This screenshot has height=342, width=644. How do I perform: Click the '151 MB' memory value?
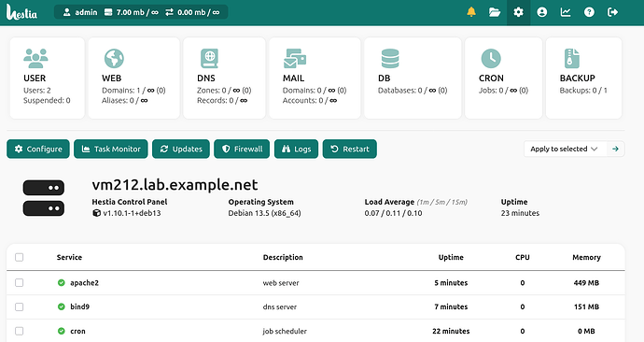586,306
